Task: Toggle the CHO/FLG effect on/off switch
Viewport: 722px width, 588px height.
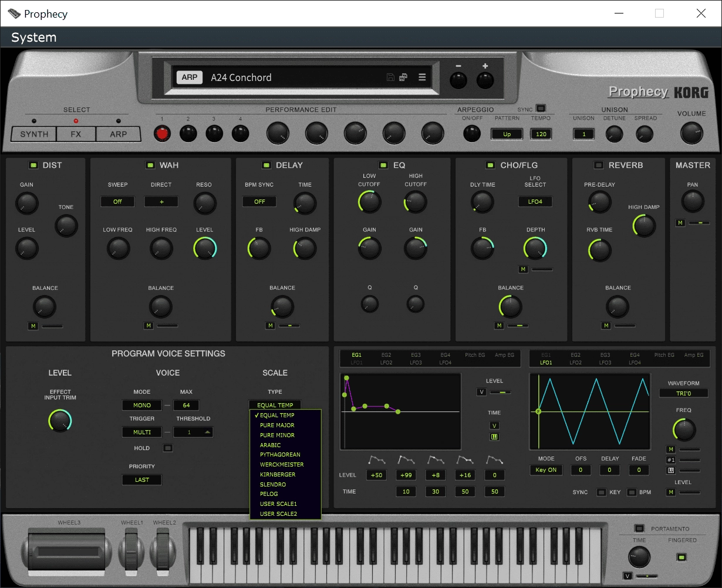Action: tap(490, 165)
